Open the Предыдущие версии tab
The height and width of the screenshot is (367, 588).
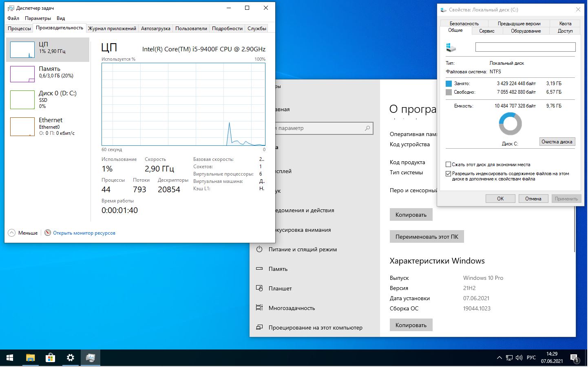(519, 24)
